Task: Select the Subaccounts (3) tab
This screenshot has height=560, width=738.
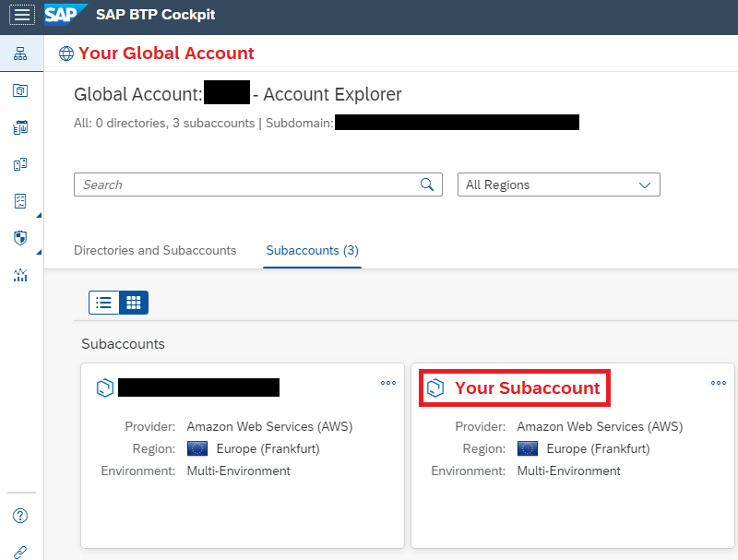Action: [312, 250]
